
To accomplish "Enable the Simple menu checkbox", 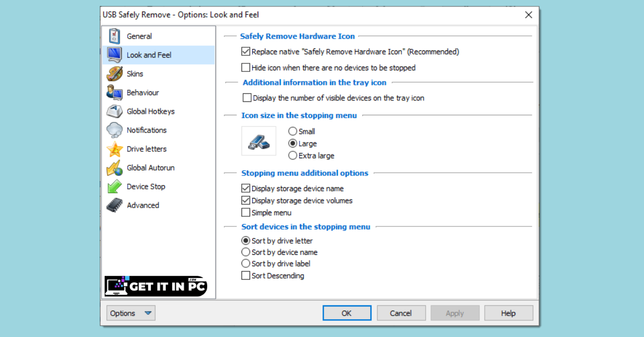I will point(246,213).
